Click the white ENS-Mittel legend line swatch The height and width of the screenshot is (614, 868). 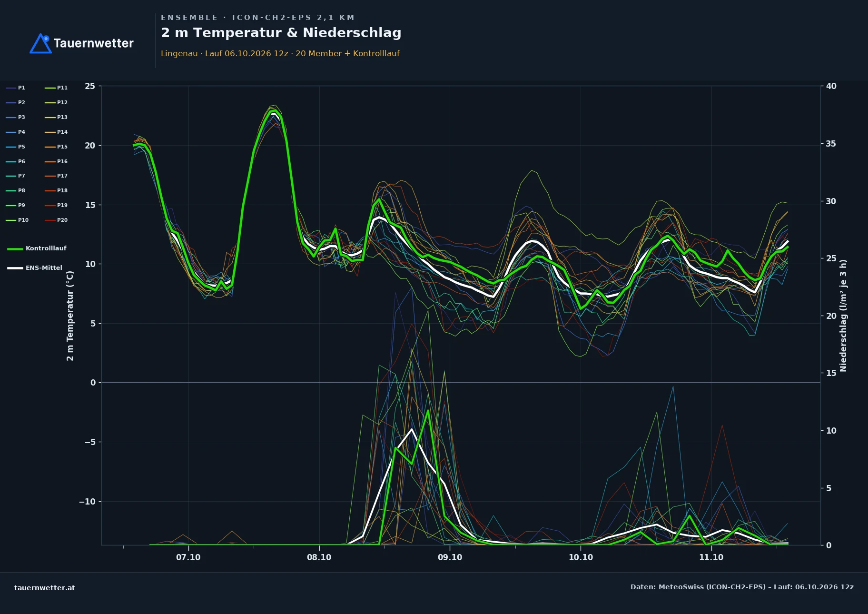pyautogui.click(x=15, y=268)
